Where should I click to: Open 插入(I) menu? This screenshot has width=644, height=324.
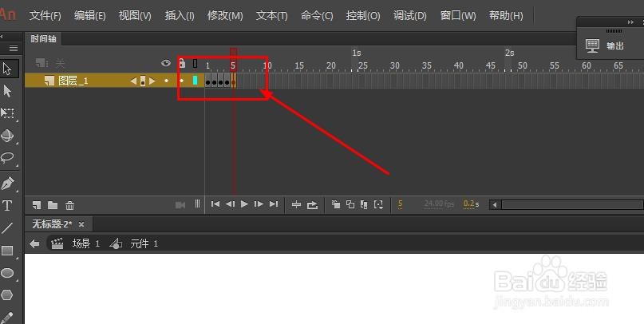180,16
